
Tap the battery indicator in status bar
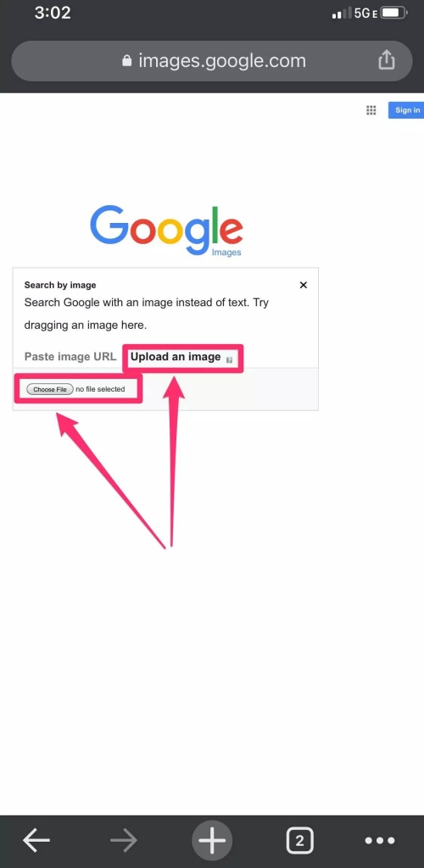[394, 13]
